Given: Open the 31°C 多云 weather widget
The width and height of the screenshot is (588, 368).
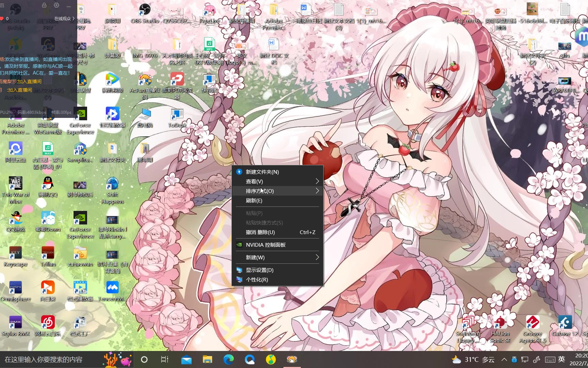Looking at the screenshot, I should (x=473, y=359).
